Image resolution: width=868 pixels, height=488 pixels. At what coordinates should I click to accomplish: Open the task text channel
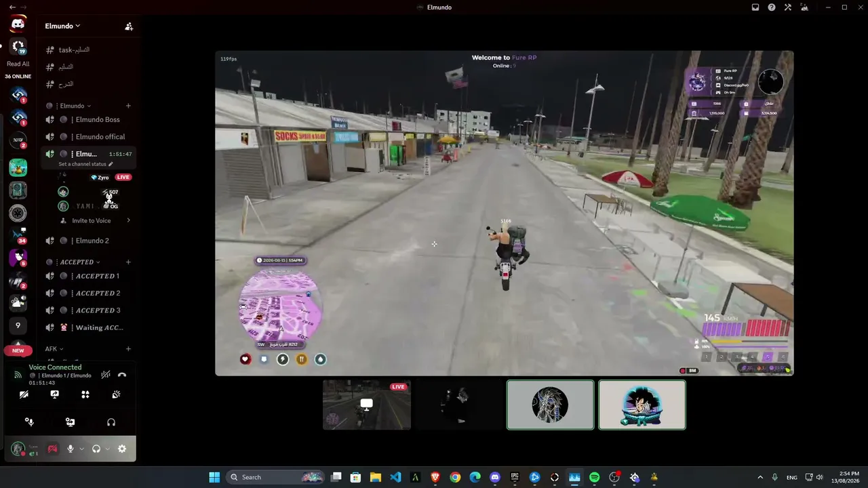point(88,49)
